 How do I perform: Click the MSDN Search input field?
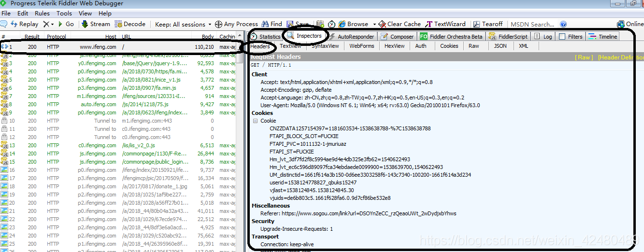[533, 24]
